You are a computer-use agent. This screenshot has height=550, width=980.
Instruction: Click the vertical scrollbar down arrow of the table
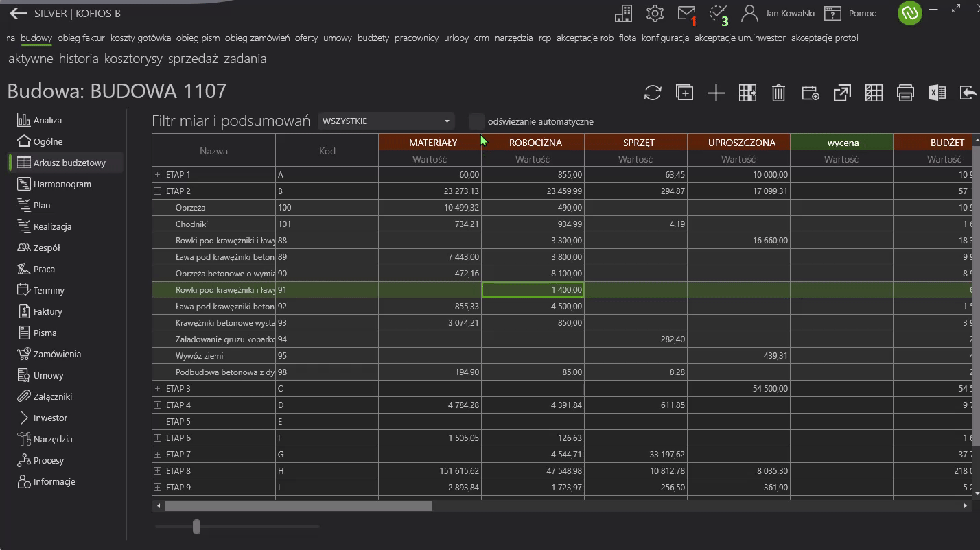(x=976, y=492)
